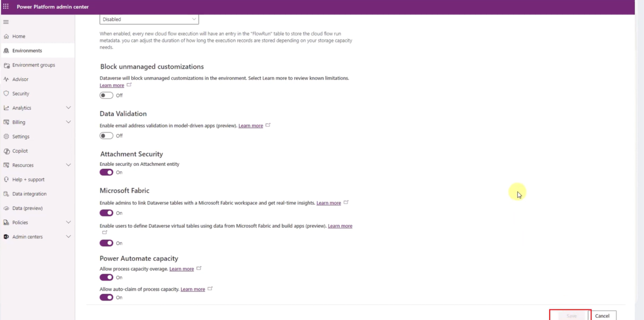Expand the Admin centers chevron
Viewport: 644px width, 320px height.
[x=68, y=237]
